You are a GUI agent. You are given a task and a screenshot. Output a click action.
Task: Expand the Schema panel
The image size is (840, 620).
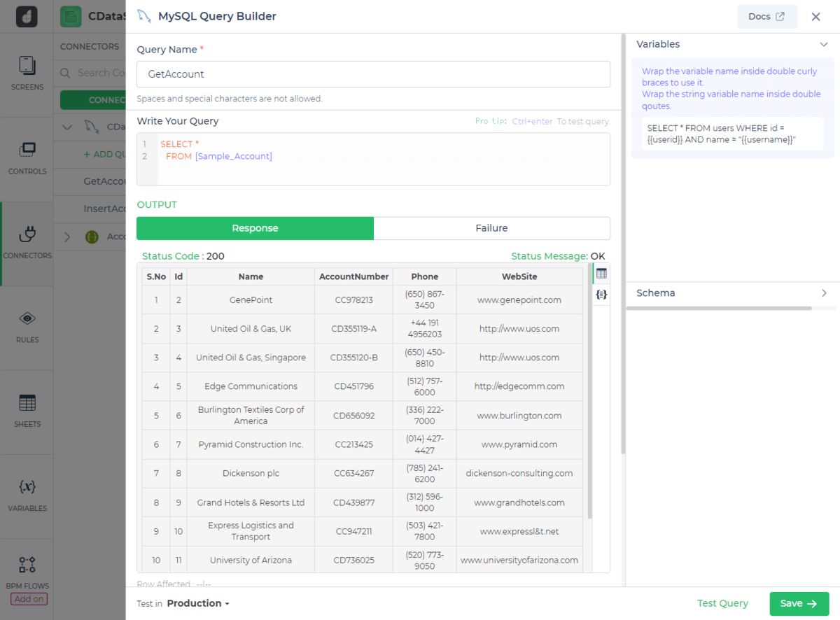point(824,293)
